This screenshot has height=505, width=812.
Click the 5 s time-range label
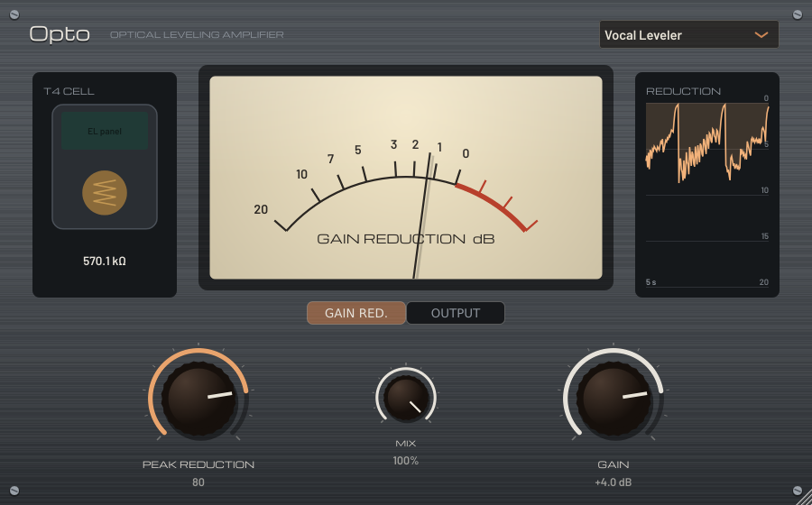point(651,282)
